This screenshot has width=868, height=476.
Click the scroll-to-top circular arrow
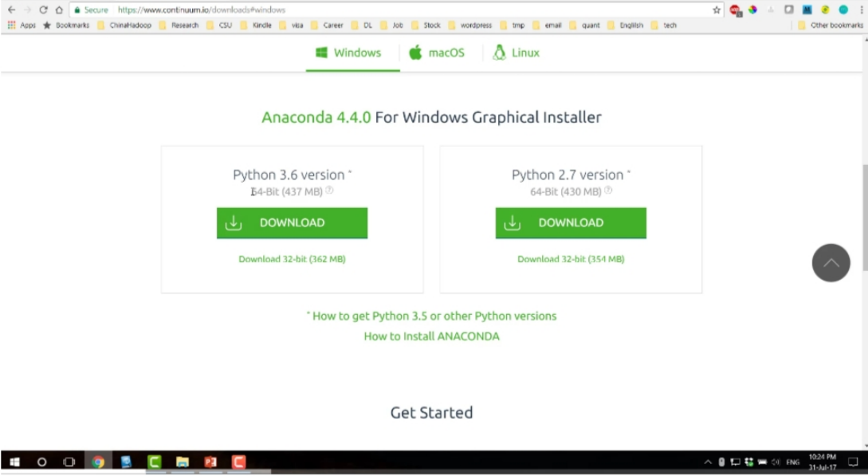pos(831,262)
